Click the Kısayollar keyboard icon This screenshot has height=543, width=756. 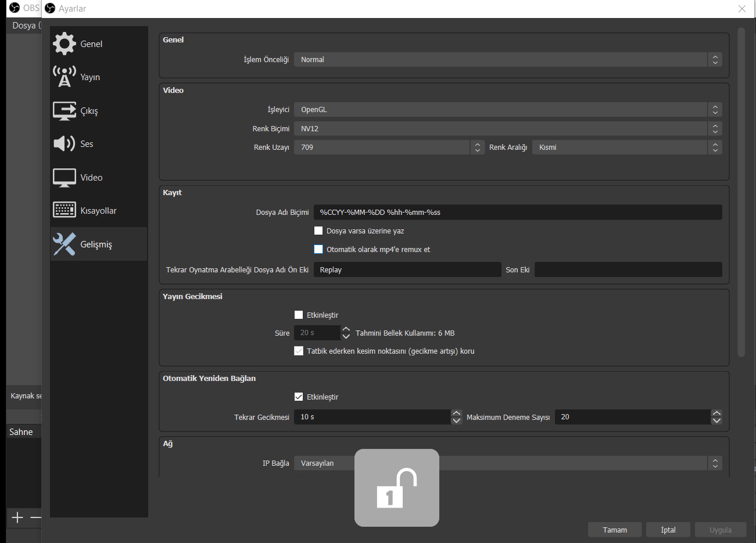64,210
